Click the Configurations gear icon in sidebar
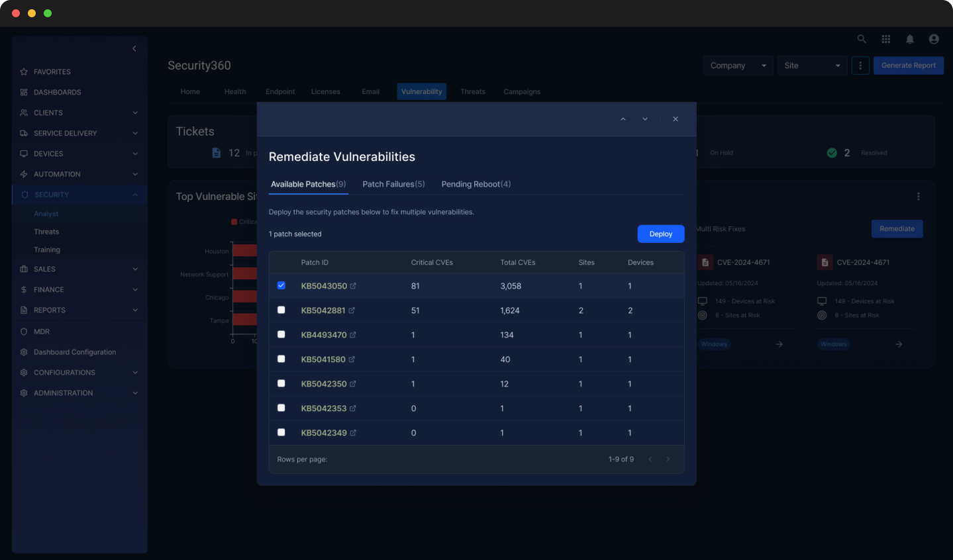This screenshot has width=953, height=560. coord(24,372)
